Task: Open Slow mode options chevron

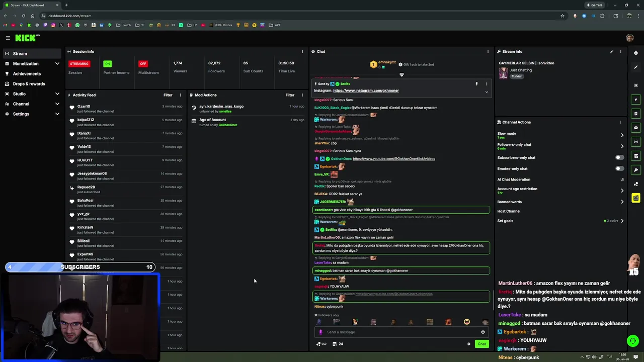Action: tap(622, 135)
